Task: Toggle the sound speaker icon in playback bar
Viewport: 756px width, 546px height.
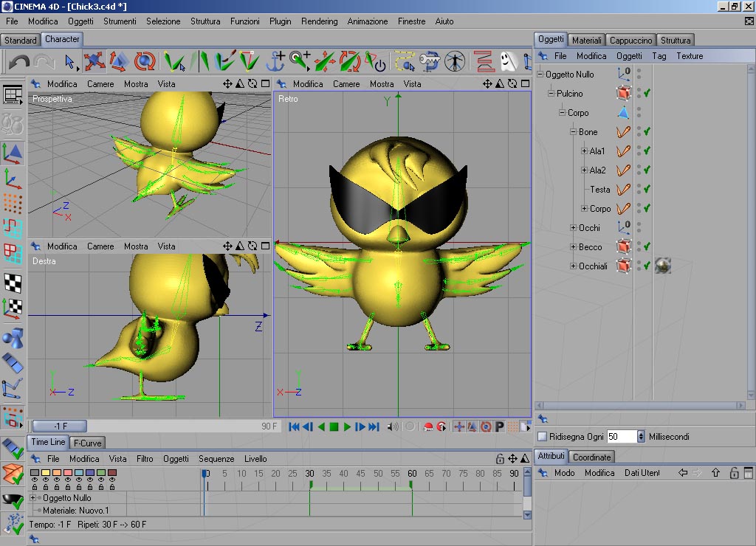Action: 394,426
